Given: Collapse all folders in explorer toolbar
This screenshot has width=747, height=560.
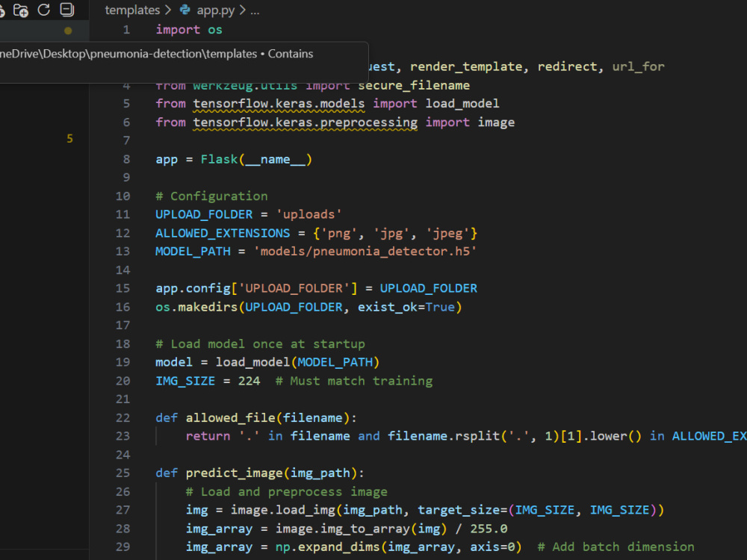Looking at the screenshot, I should [67, 10].
